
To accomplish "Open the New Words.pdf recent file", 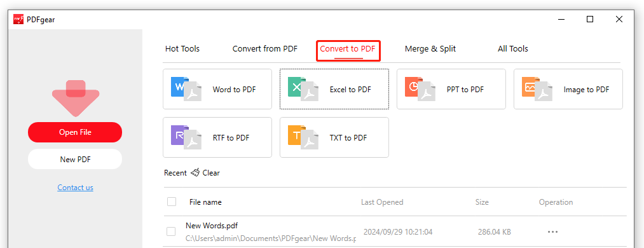I will [212, 225].
